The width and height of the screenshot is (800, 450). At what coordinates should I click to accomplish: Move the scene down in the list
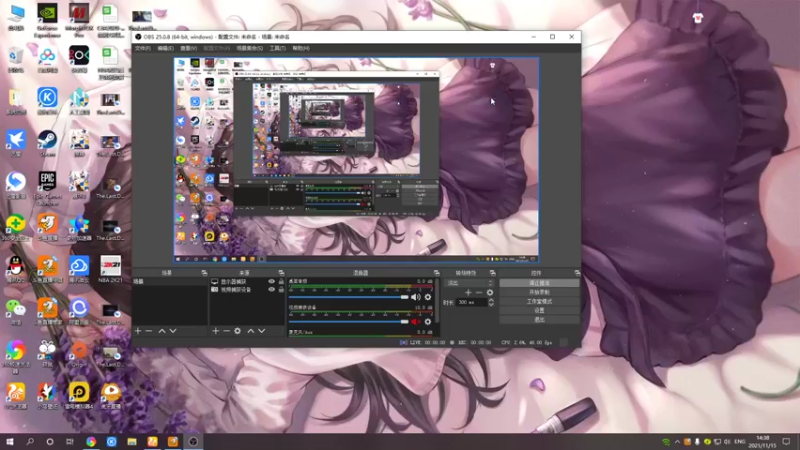pos(173,331)
